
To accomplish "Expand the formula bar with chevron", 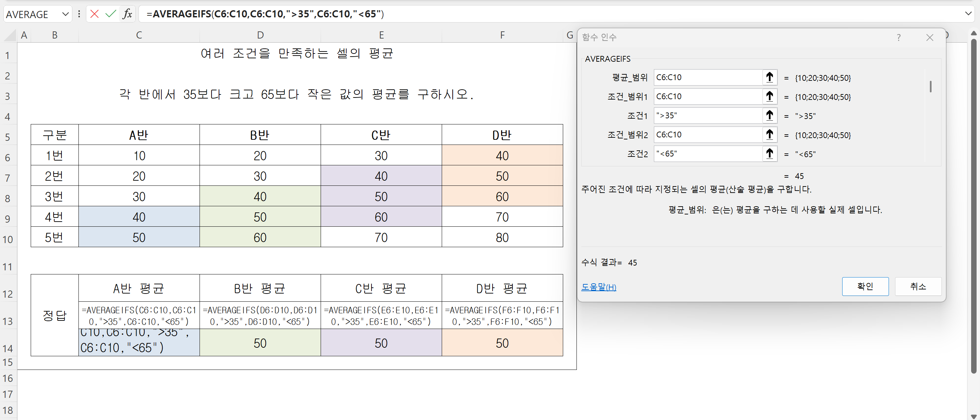I will [x=968, y=14].
